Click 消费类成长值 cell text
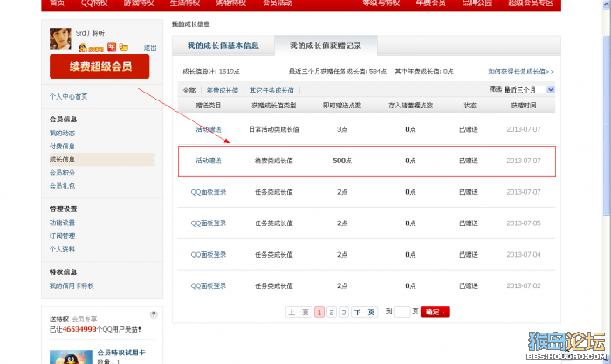 coord(274,160)
